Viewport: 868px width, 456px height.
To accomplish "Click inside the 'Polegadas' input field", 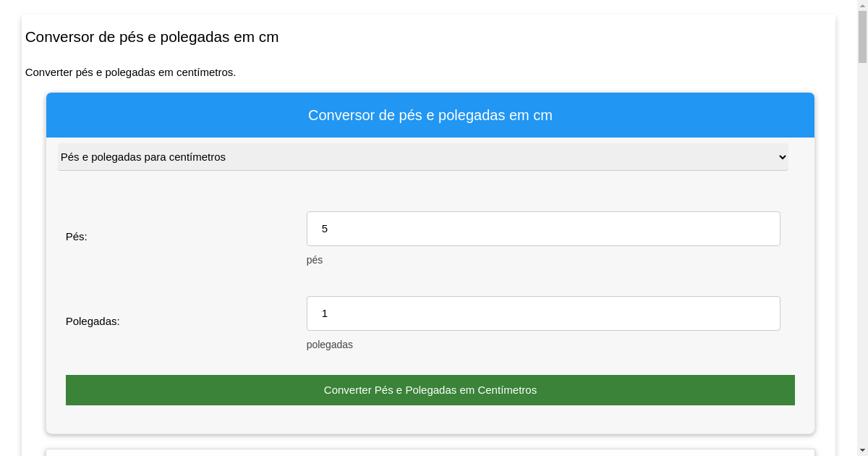I will pyautogui.click(x=543, y=313).
